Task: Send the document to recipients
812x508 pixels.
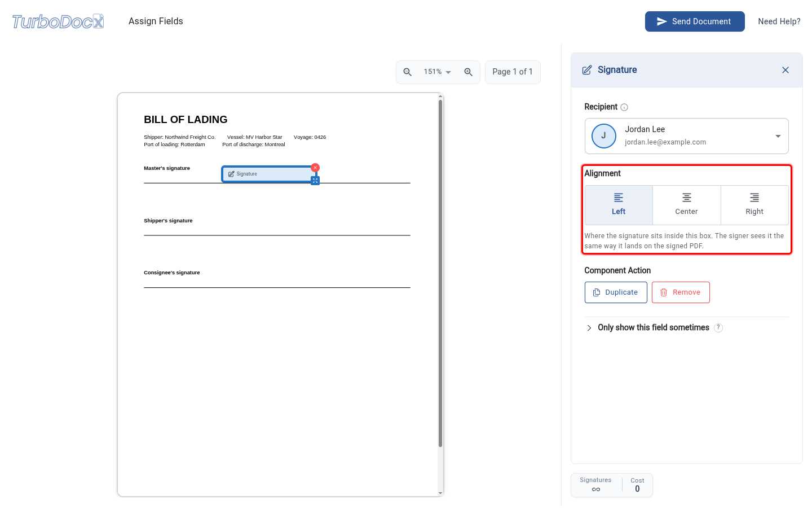Action: (x=695, y=21)
